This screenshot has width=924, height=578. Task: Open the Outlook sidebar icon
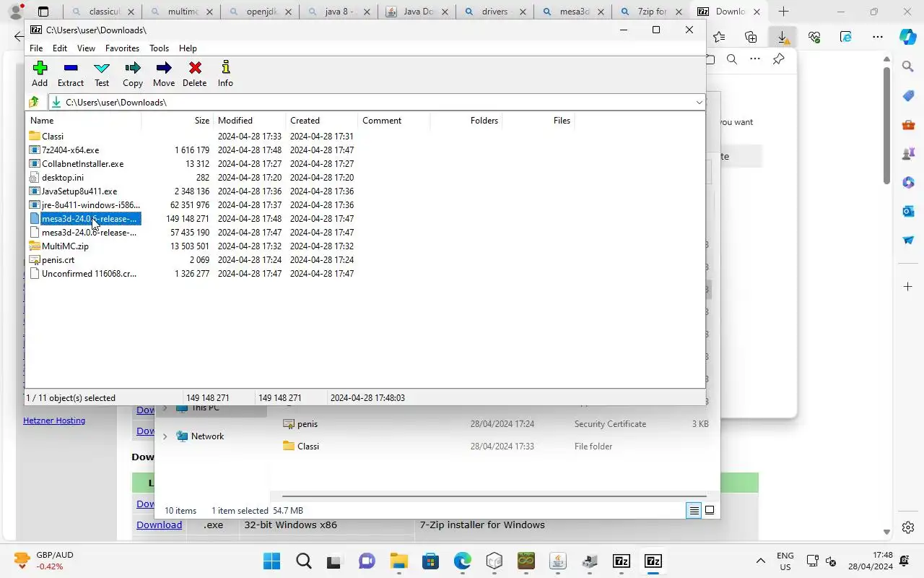[908, 212]
